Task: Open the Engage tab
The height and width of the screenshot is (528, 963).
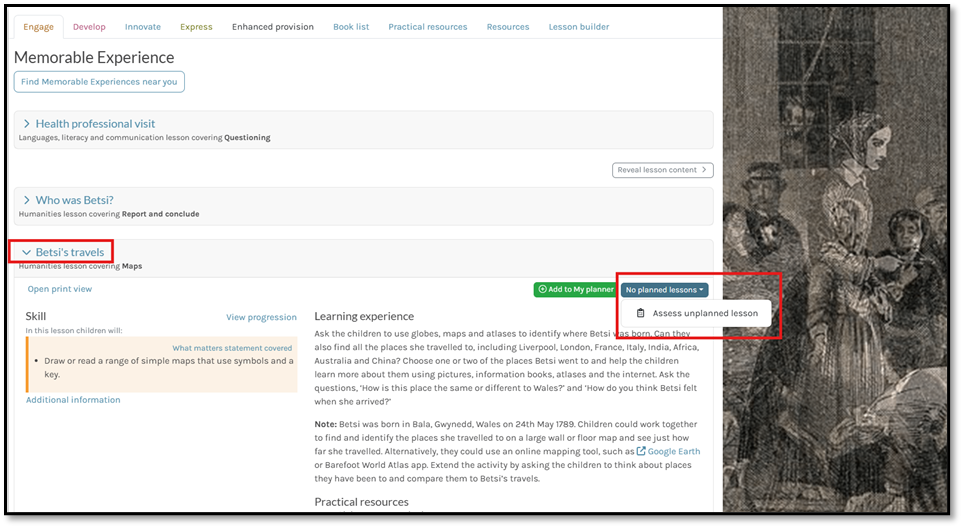Action: pos(38,27)
